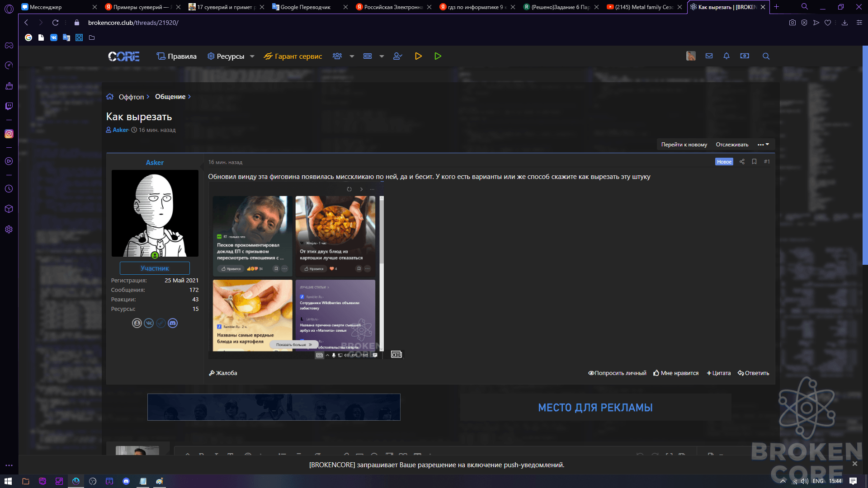868x488 pixels.
Task: Open the Правила menu item
Action: click(x=176, y=56)
